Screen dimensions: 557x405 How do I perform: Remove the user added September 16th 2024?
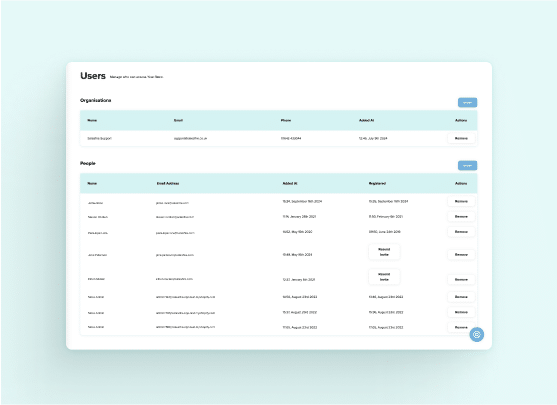(x=461, y=201)
